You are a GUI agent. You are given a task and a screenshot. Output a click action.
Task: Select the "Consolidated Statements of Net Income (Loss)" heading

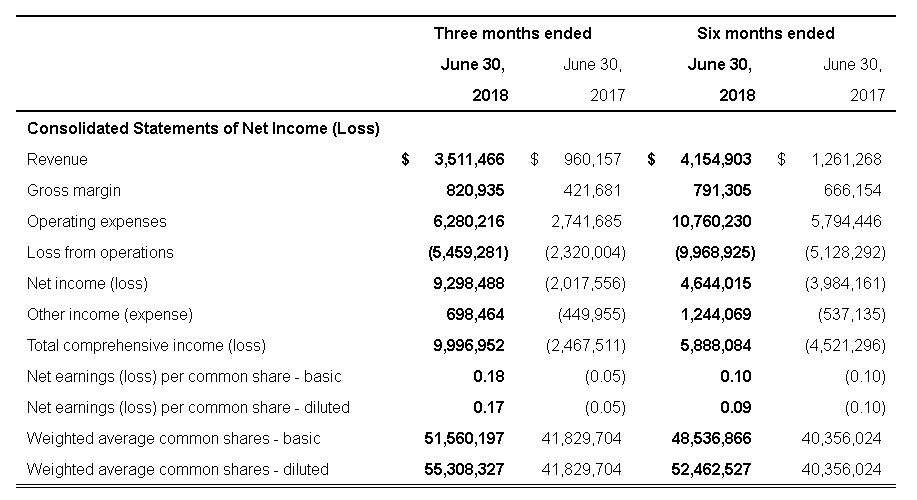203,128
